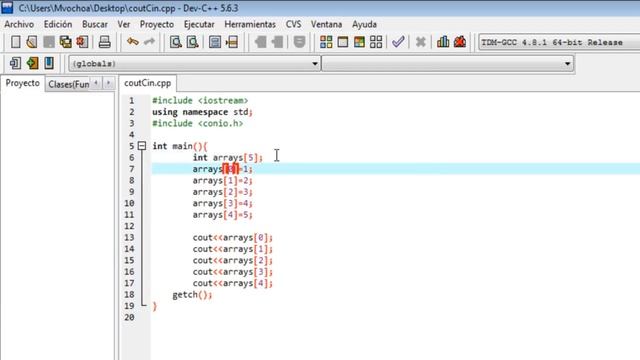Click the Redo arrow icon
Image resolution: width=640 pixels, height=360 pixels.
click(149, 42)
